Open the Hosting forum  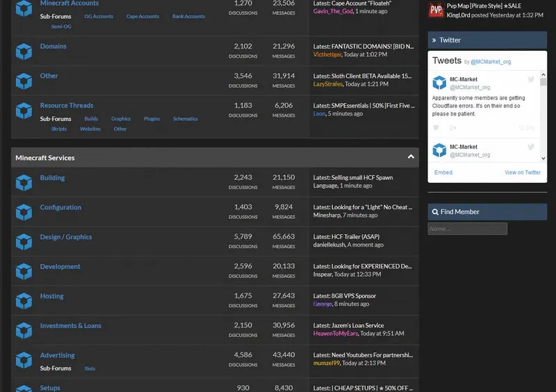[x=51, y=296]
